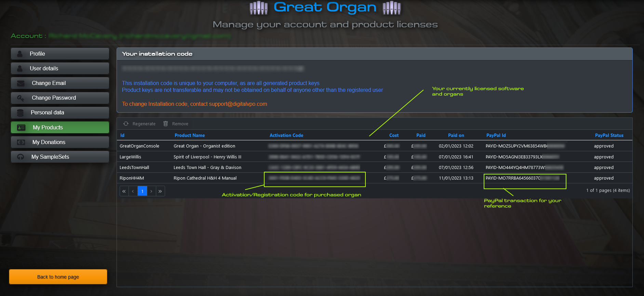
Task: Click the headphones icon for My SampleSets
Action: coord(21,157)
